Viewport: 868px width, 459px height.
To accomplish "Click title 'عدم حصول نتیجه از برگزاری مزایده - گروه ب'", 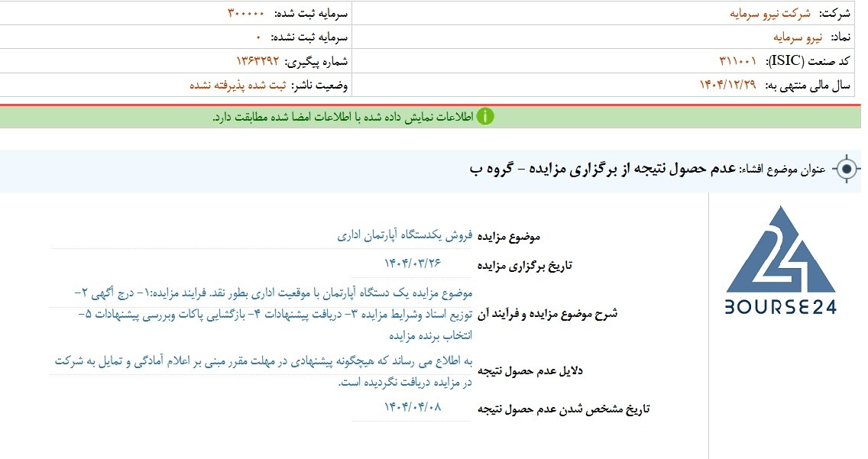I will click(x=603, y=169).
